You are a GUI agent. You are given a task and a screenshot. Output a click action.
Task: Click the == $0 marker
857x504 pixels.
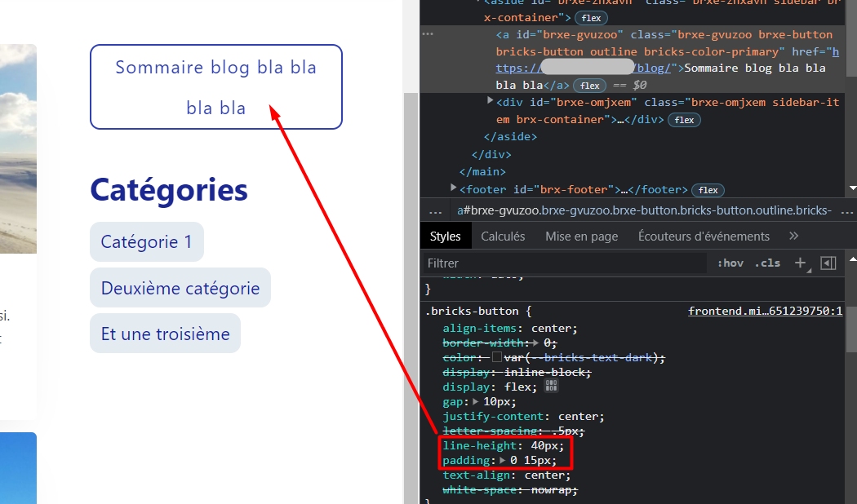pos(629,85)
